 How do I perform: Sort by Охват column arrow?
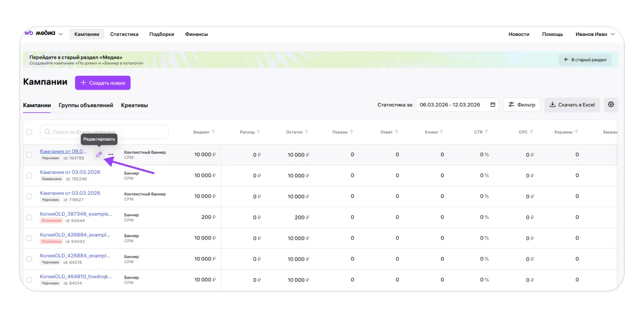(397, 132)
